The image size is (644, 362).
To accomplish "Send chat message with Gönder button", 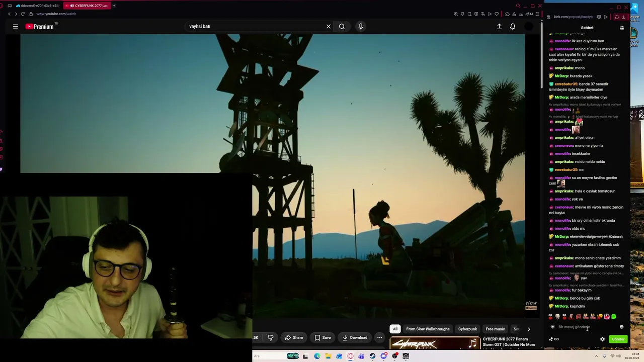I will [x=618, y=339].
